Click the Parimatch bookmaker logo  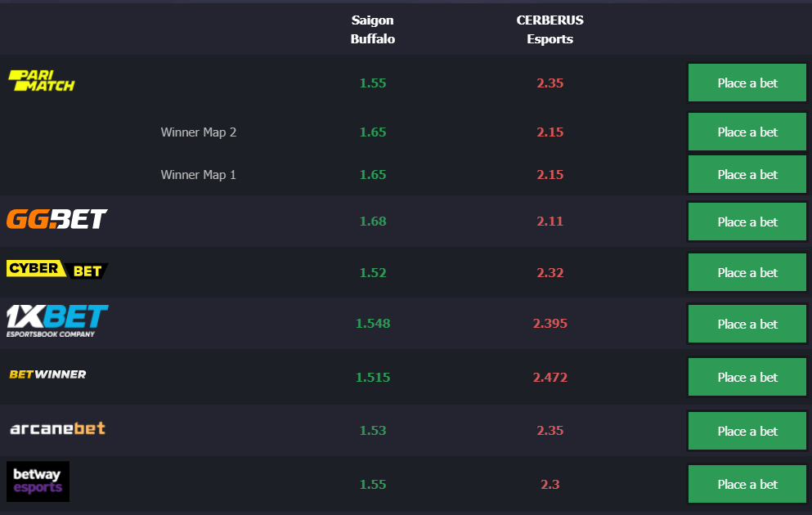click(x=42, y=81)
